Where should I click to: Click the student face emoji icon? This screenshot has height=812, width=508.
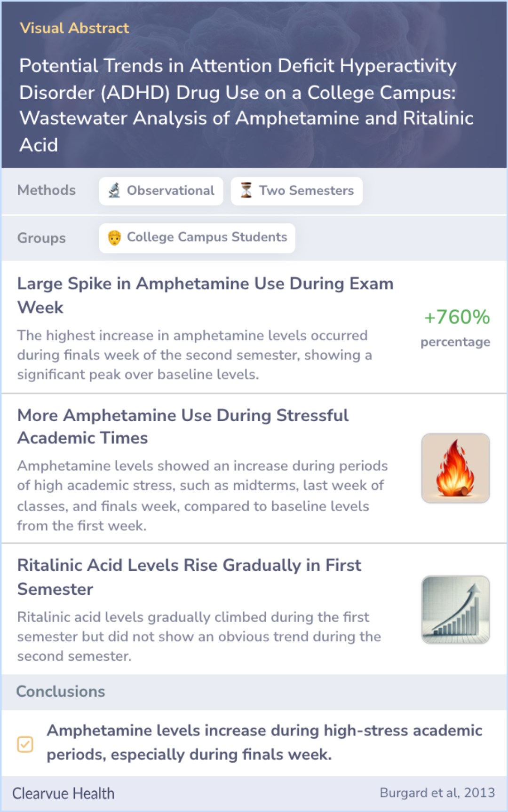pyautogui.click(x=114, y=238)
